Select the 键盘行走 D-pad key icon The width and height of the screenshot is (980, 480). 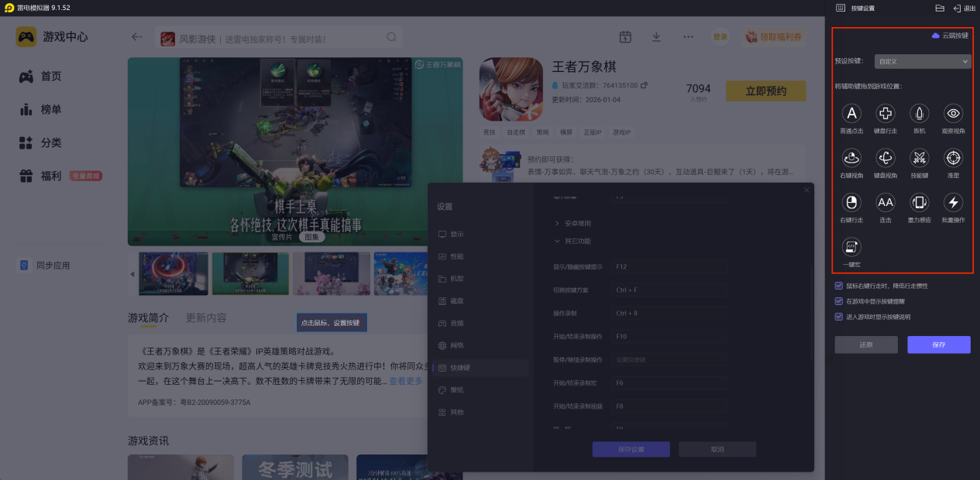point(885,114)
